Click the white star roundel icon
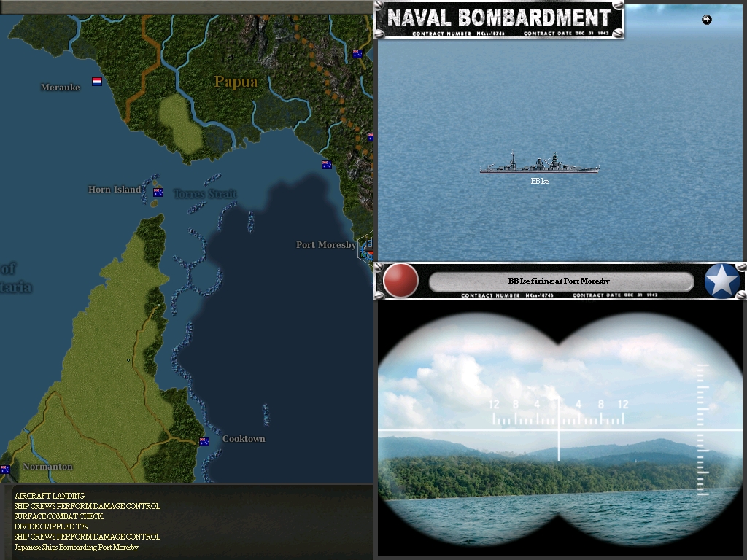Image resolution: width=747 pixels, height=560 pixels. click(x=721, y=281)
